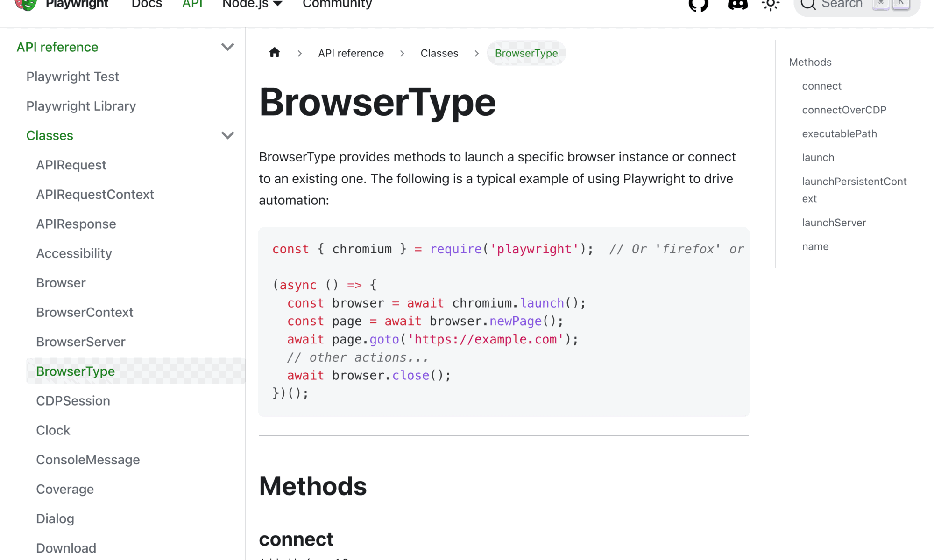
Task: Open the Community nav item
Action: pyautogui.click(x=337, y=4)
